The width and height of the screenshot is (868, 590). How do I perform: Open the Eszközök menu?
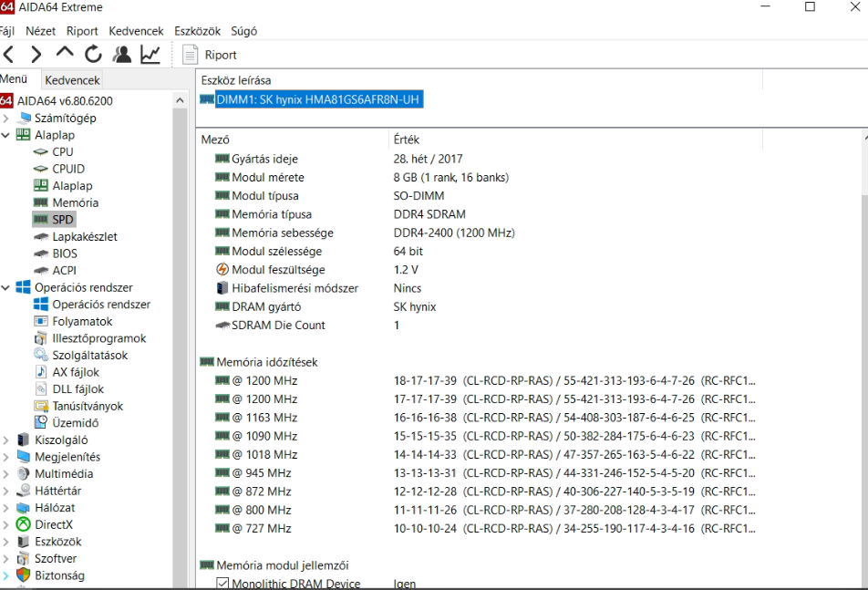pos(197,31)
